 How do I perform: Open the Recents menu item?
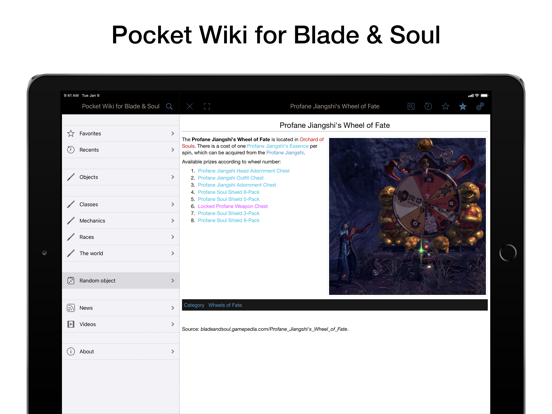(x=121, y=150)
